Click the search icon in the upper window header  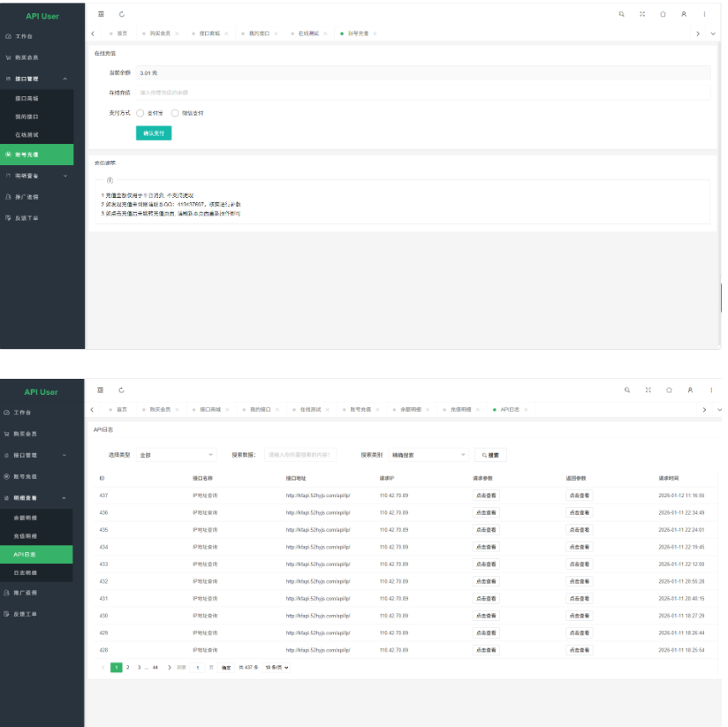(621, 14)
